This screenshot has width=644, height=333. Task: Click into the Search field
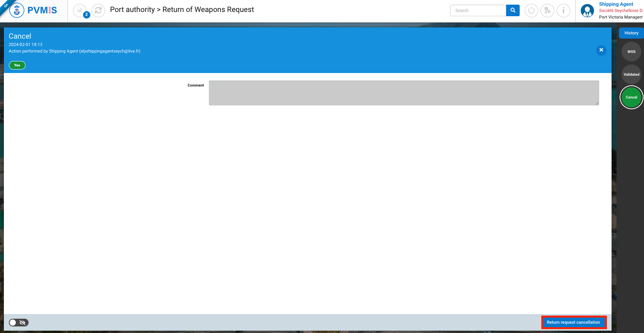pos(478,10)
